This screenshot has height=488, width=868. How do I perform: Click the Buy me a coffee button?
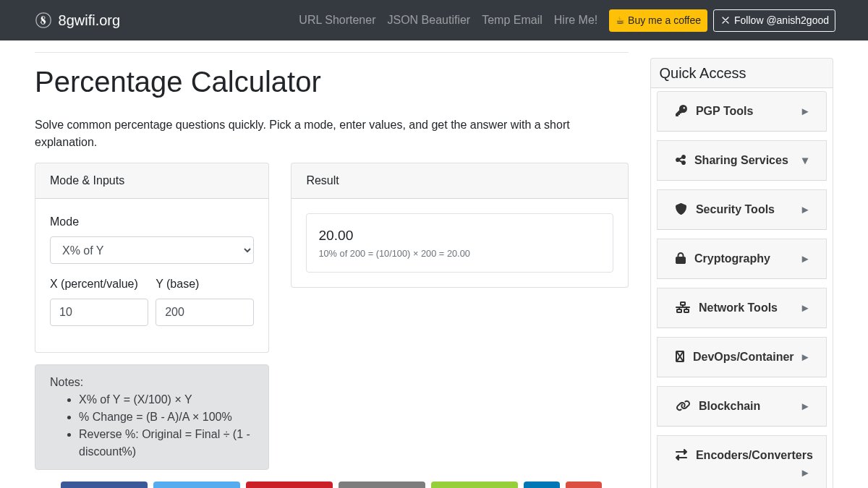point(658,20)
